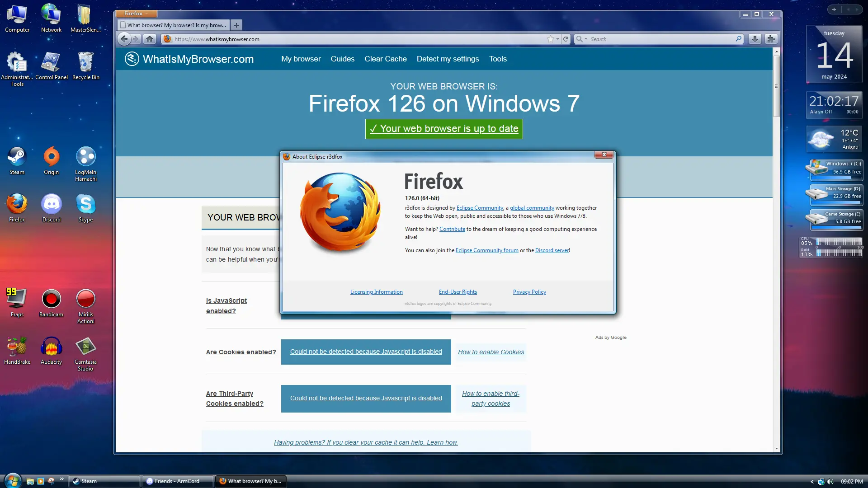The height and width of the screenshot is (488, 868).
Task: Open Control Panel desktop icon
Action: click(52, 66)
